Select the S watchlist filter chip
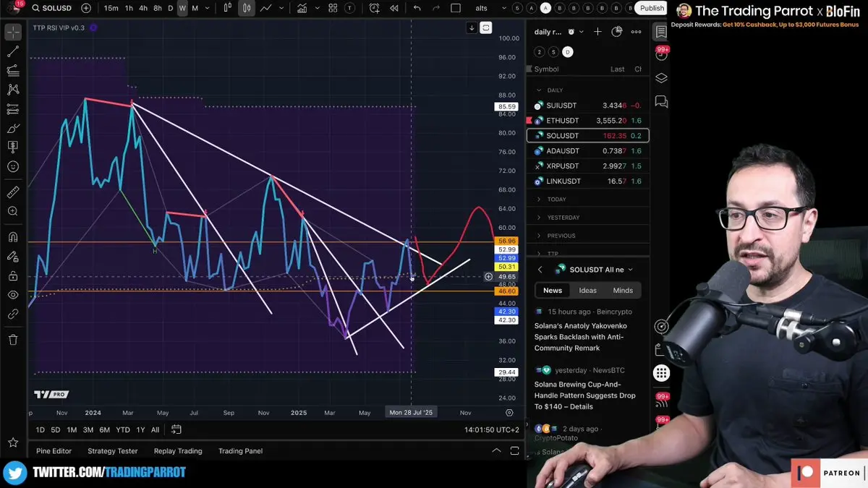 pyautogui.click(x=553, y=52)
